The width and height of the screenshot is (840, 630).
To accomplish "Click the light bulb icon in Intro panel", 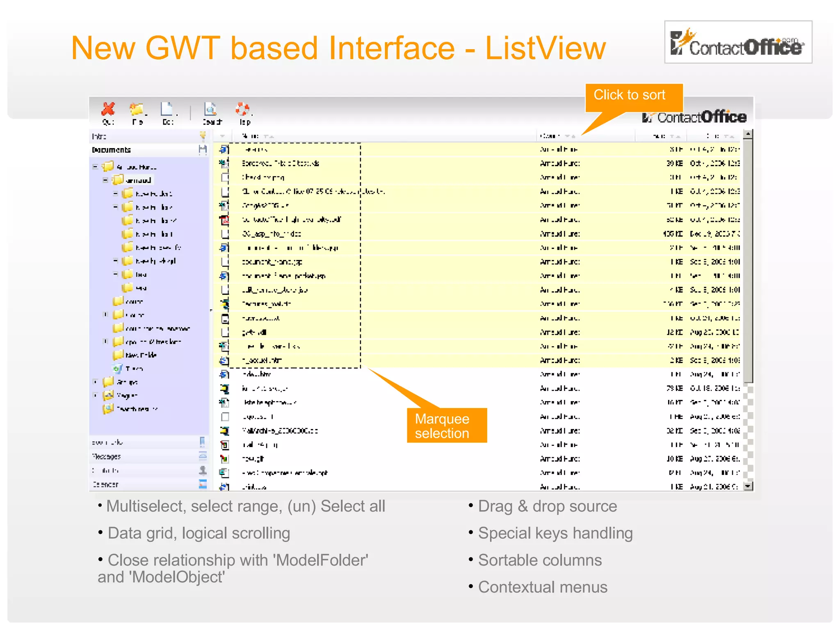I will click(x=203, y=135).
